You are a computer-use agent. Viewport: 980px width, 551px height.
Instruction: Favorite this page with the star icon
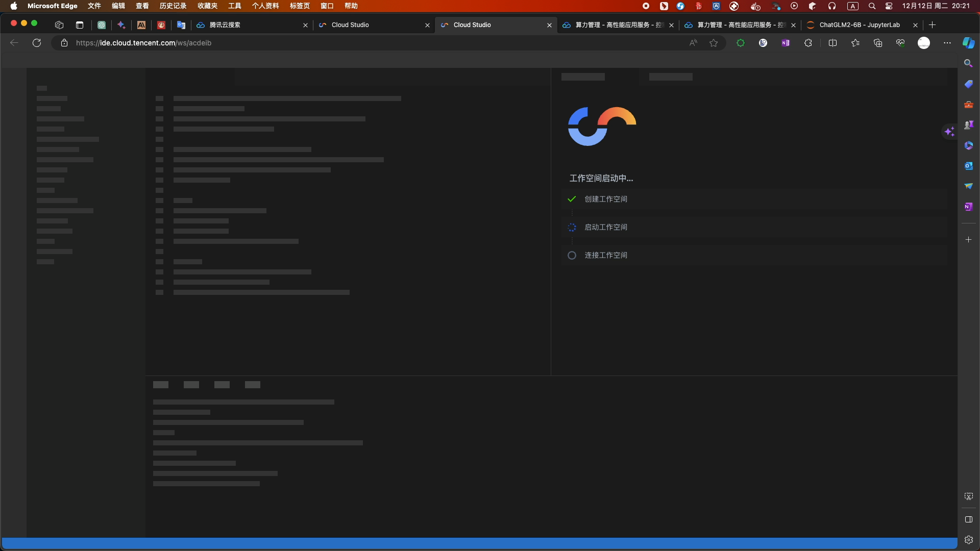714,43
